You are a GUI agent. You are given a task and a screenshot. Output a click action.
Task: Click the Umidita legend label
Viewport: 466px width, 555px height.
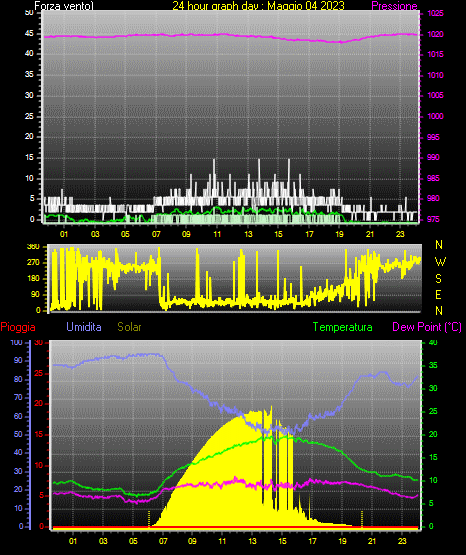tap(84, 327)
